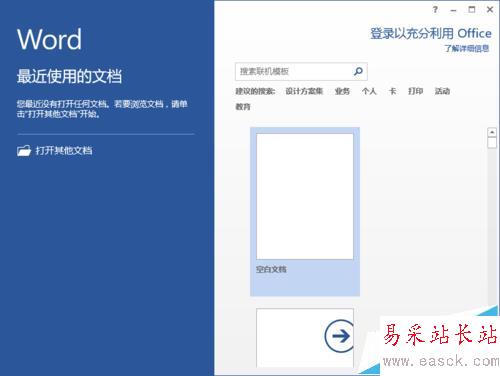
Task: Minimize the Word start window
Action: pyautogui.click(x=453, y=10)
